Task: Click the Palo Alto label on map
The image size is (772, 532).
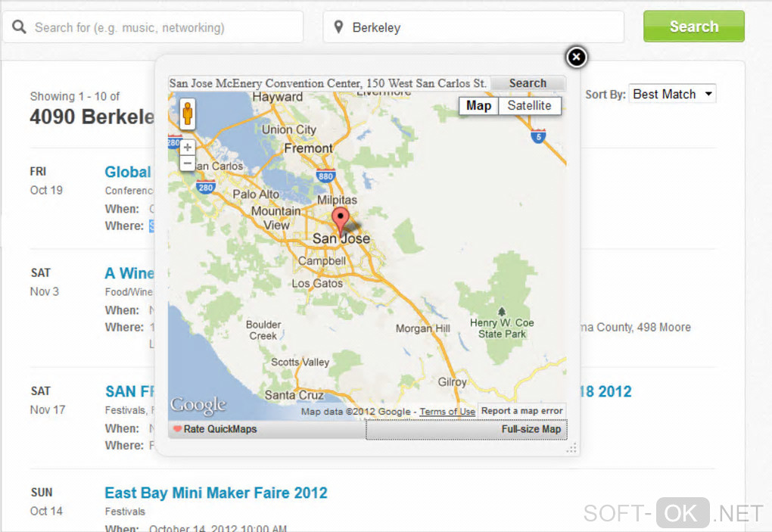Action: click(256, 194)
